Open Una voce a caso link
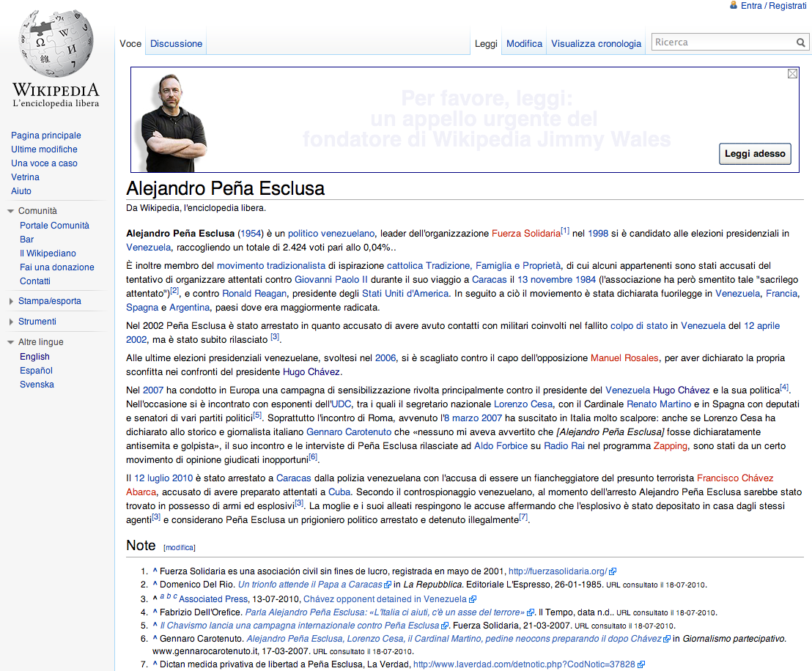This screenshot has height=671, width=812. click(44, 163)
